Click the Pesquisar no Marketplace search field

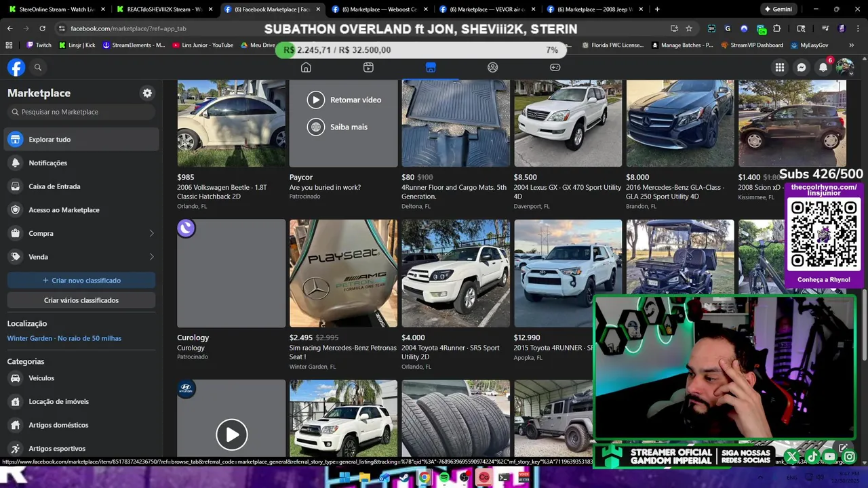tap(81, 112)
